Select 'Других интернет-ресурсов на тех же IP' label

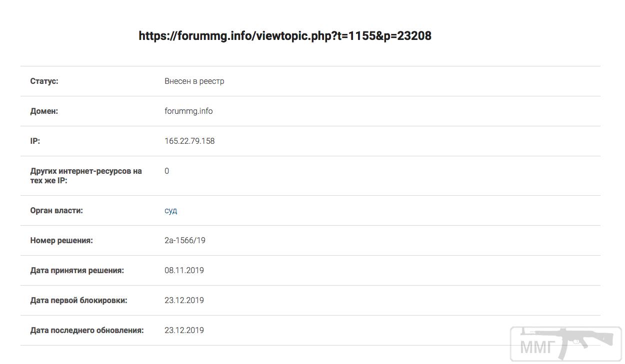86,175
